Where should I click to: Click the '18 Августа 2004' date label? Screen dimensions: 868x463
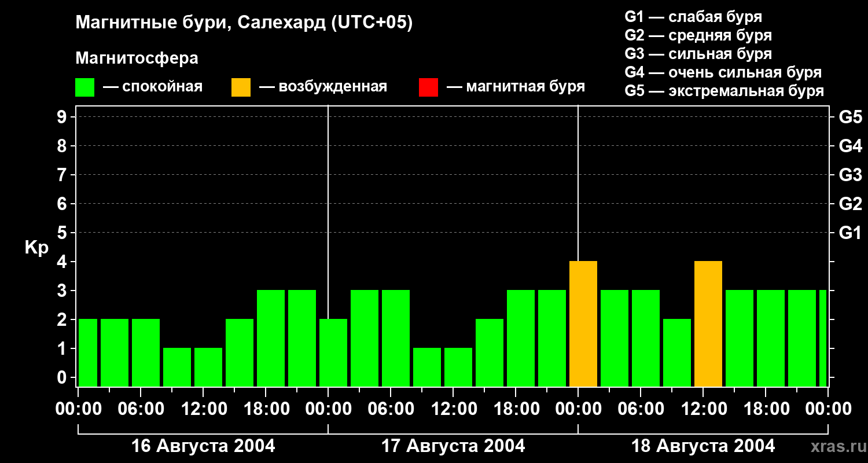tap(703, 446)
